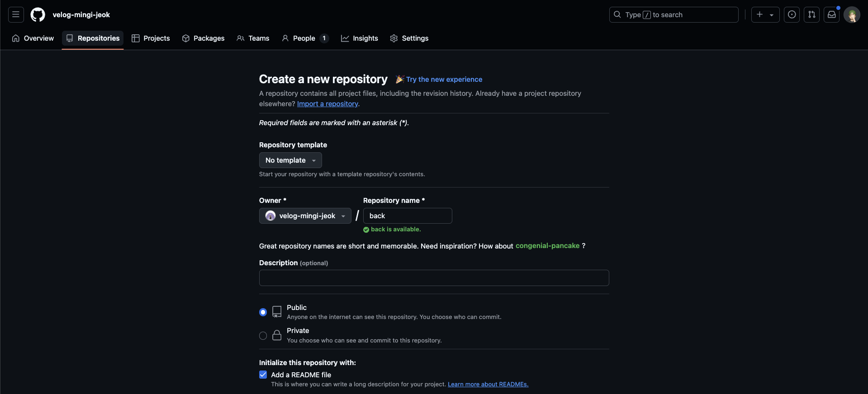
Task: Switch to the Projects tab
Action: tap(151, 38)
